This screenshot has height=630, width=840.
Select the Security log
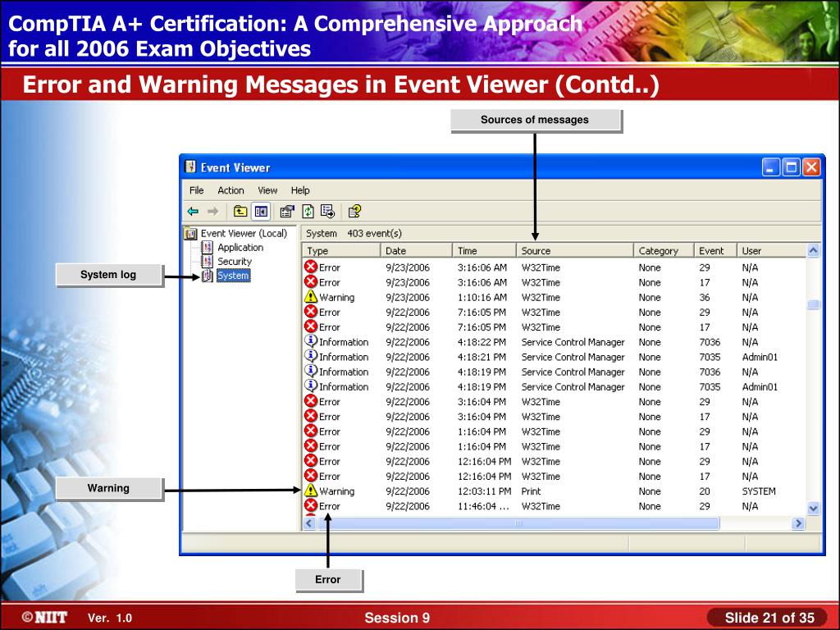[235, 262]
